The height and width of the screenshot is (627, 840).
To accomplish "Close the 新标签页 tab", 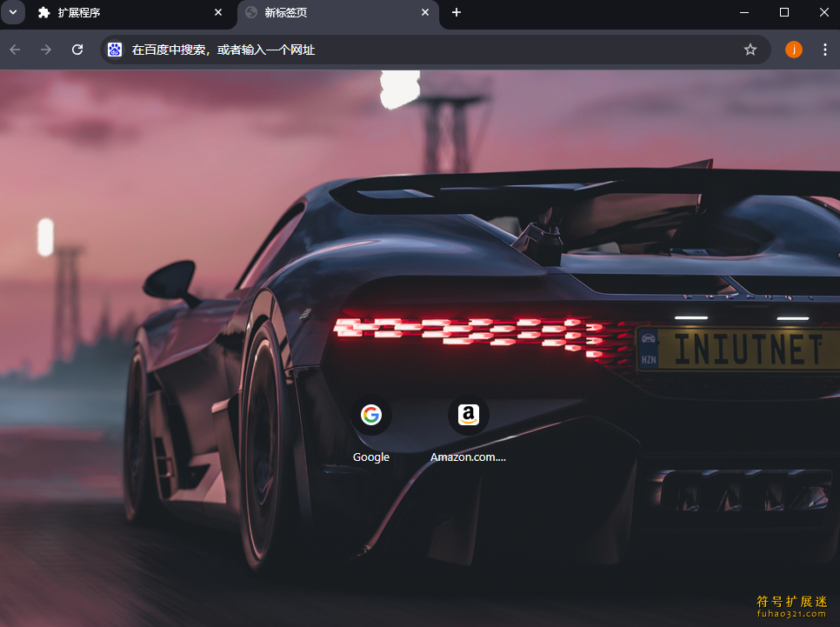I will (x=425, y=12).
